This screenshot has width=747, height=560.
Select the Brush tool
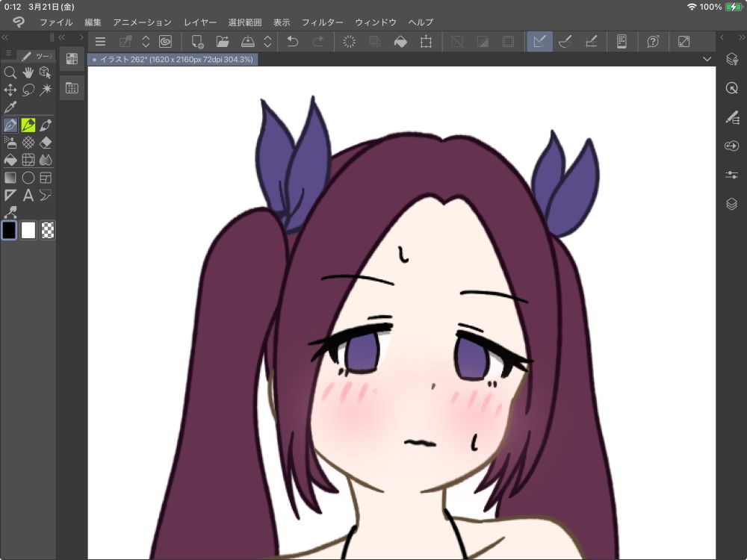(46, 125)
